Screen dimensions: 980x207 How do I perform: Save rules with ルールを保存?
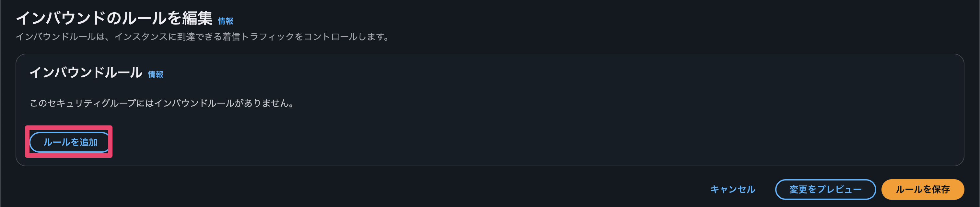922,189
